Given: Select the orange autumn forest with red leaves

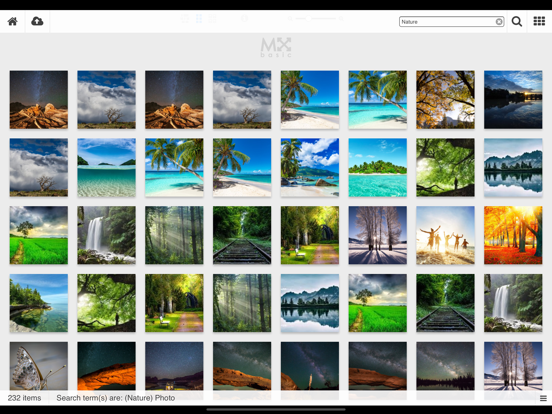Looking at the screenshot, I should point(513,235).
